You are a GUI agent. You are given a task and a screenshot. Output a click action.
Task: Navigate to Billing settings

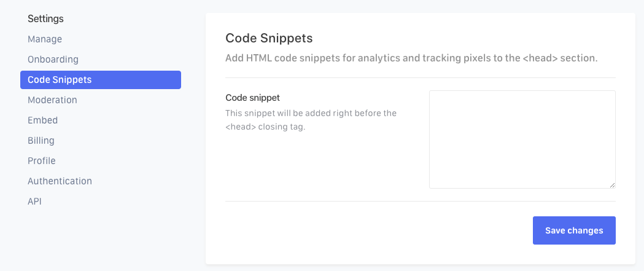41,141
